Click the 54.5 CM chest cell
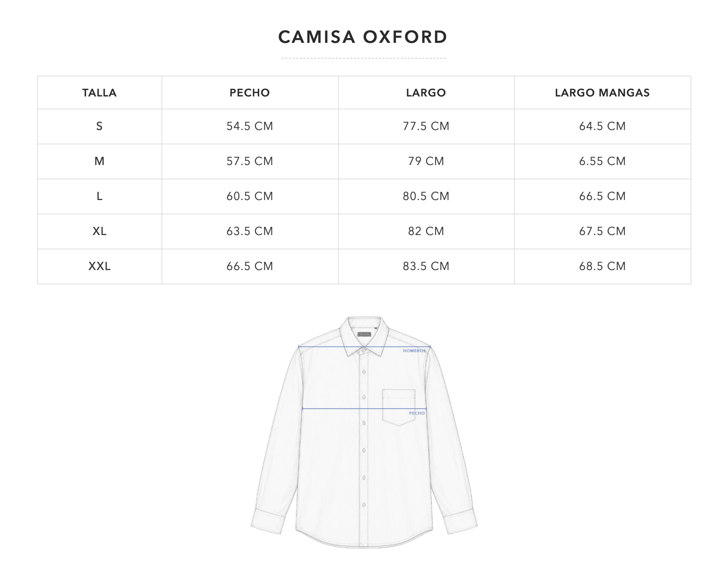The height and width of the screenshot is (588, 727). (x=249, y=126)
